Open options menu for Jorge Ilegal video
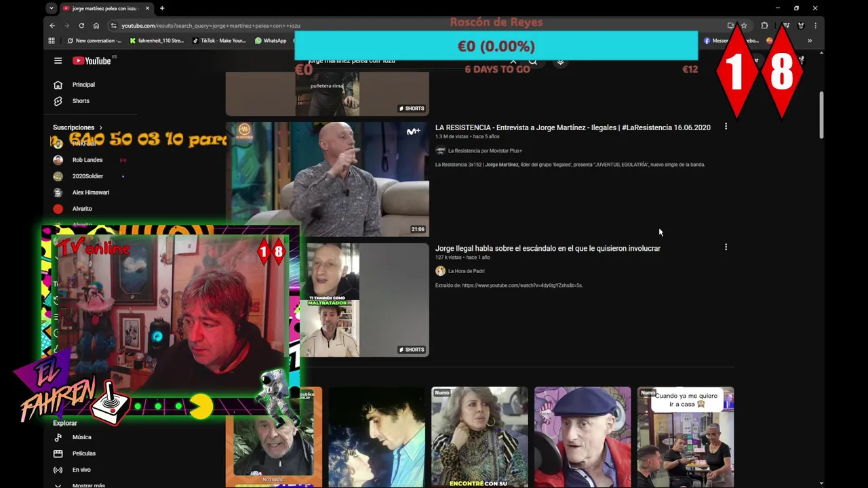This screenshot has width=868, height=488. [726, 247]
